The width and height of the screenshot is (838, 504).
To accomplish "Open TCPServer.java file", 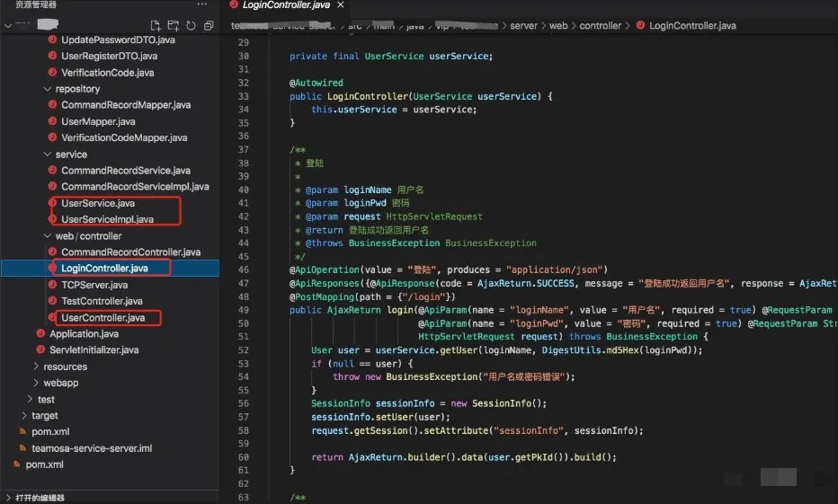I will point(94,285).
